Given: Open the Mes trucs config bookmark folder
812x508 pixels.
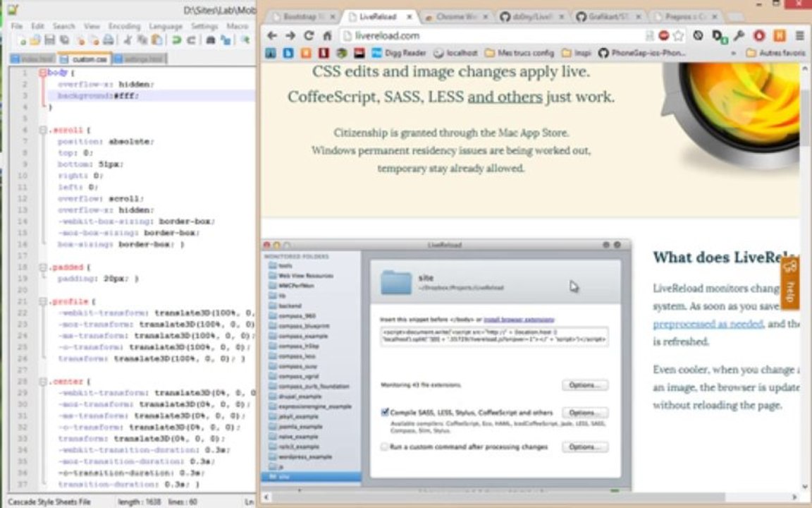Looking at the screenshot, I should (x=519, y=53).
